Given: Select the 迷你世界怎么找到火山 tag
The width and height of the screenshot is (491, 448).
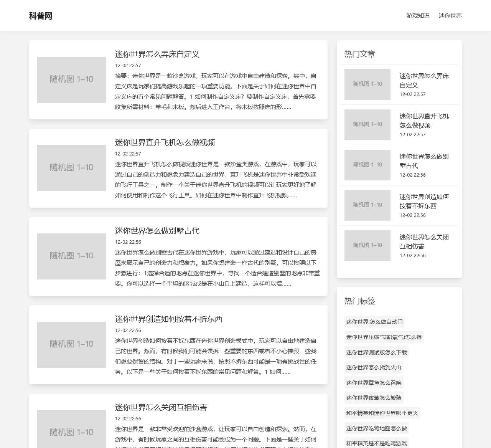Looking at the screenshot, I should coord(374,367).
